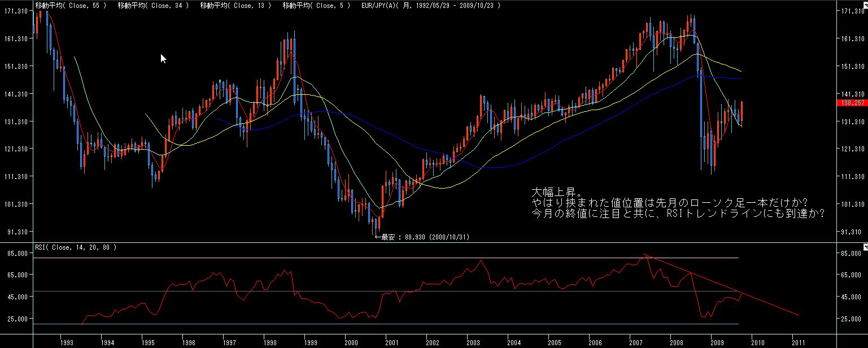Select the 移動平均( Close, 55 ) indicator label
Screen dimensions: 868x348
(x=71, y=5)
